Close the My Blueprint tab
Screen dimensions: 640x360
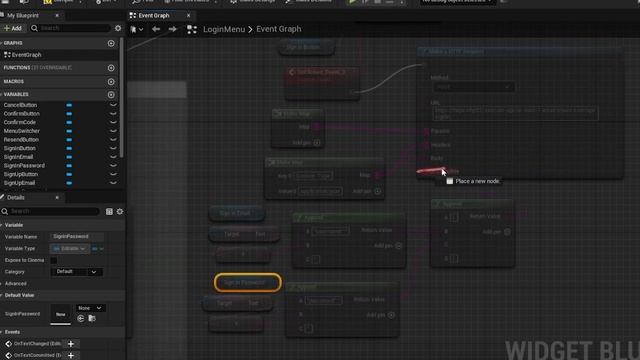[x=57, y=16]
